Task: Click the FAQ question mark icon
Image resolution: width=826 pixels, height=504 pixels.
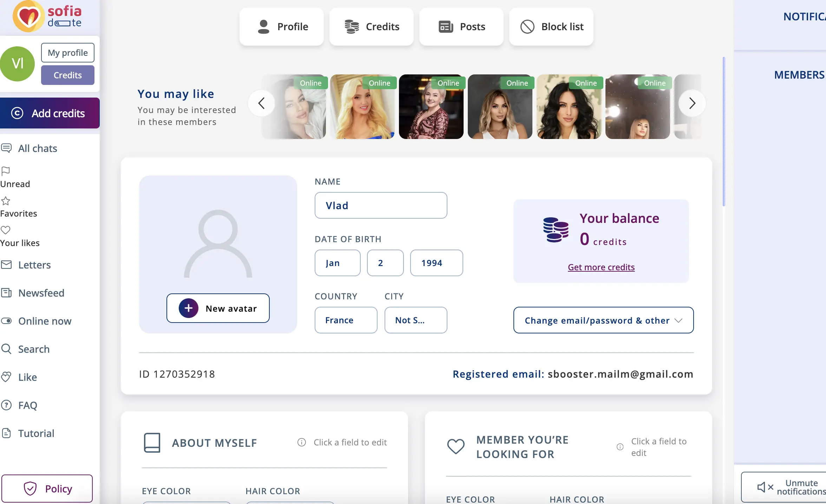Action: pos(6,405)
